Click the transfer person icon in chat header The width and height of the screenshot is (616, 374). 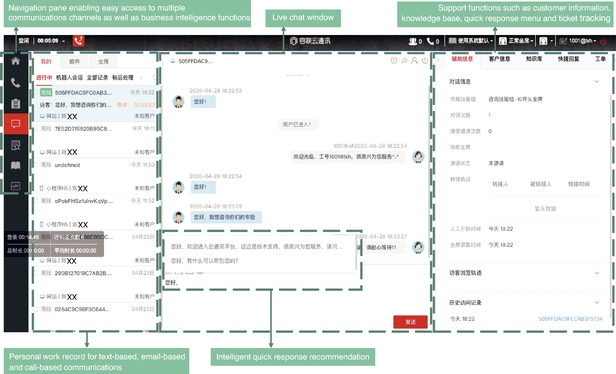tap(414, 60)
